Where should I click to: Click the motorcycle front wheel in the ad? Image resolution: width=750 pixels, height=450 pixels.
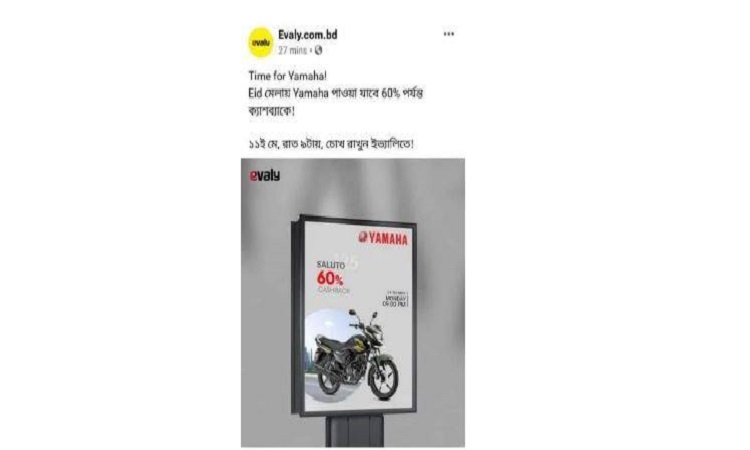point(383,378)
